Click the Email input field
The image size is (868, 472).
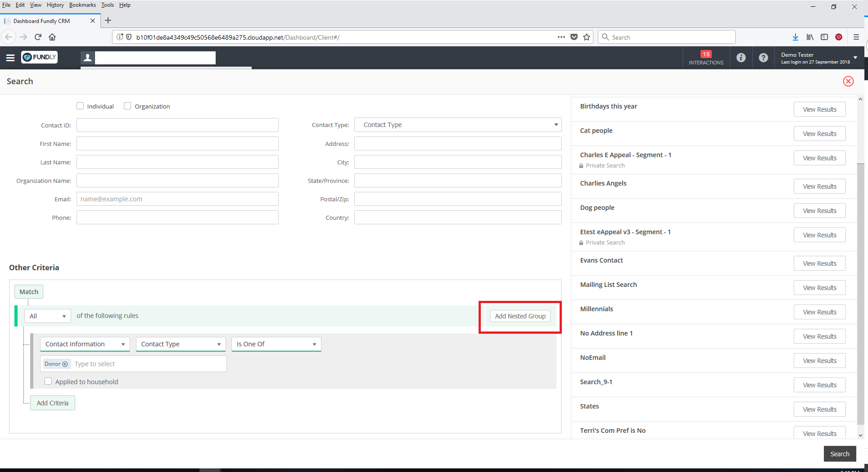point(177,199)
